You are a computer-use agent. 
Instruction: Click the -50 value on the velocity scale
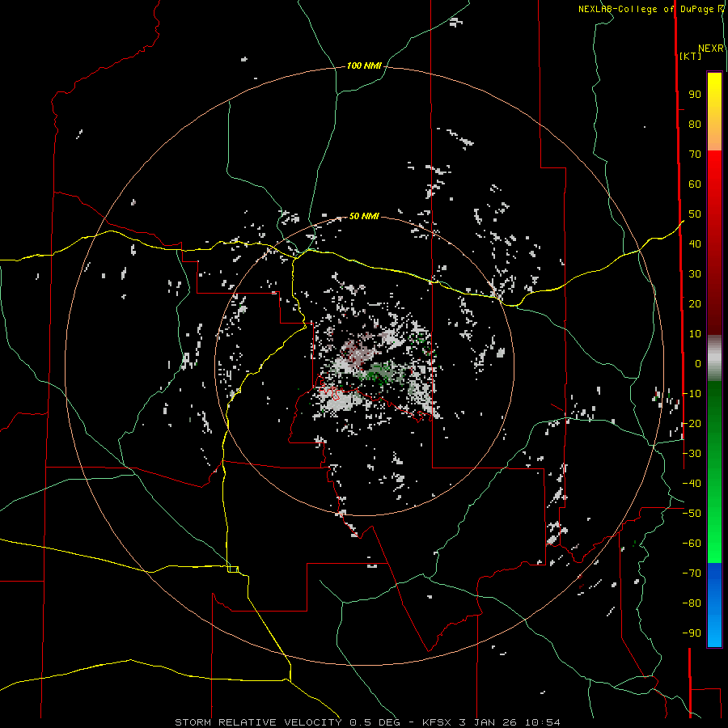click(x=692, y=514)
